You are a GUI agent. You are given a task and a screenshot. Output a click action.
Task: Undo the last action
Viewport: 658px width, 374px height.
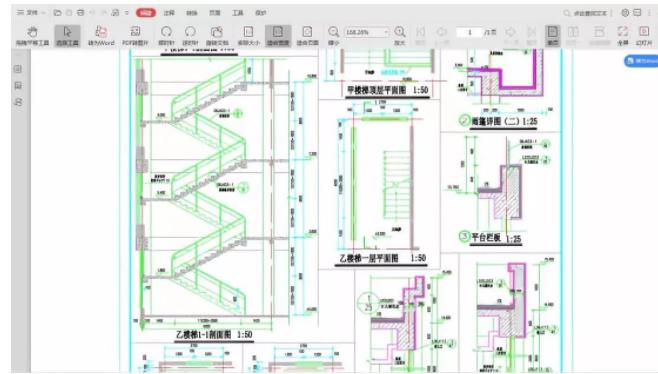point(92,13)
